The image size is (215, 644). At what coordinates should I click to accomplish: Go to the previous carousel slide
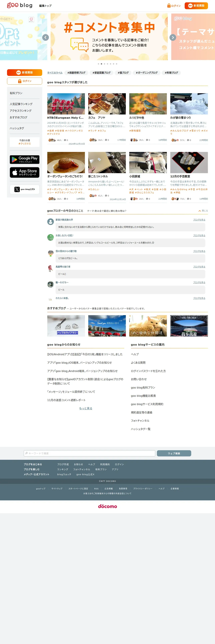pyautogui.click(x=45, y=37)
